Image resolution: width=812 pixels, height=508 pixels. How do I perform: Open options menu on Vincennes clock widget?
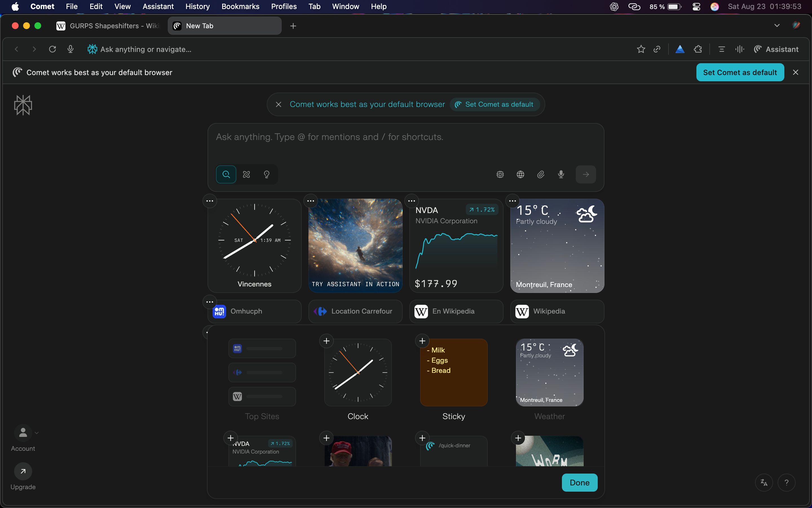click(210, 201)
